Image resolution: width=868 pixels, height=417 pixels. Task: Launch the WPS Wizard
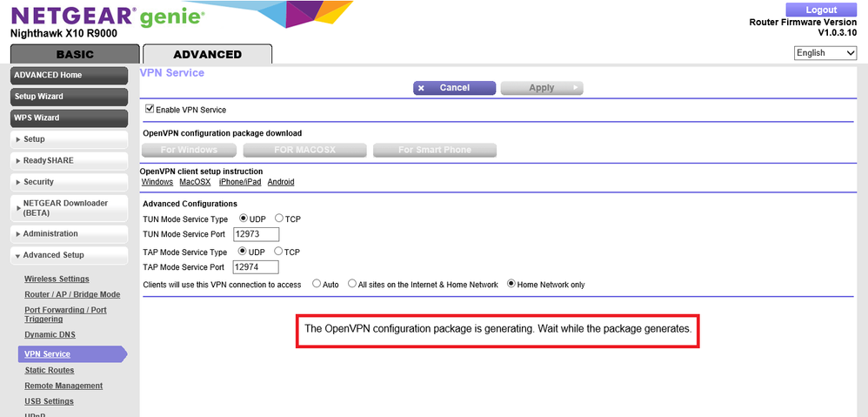(x=70, y=118)
